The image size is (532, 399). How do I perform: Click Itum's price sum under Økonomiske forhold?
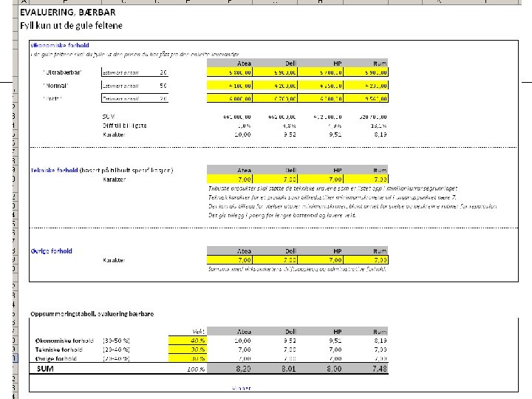point(373,117)
